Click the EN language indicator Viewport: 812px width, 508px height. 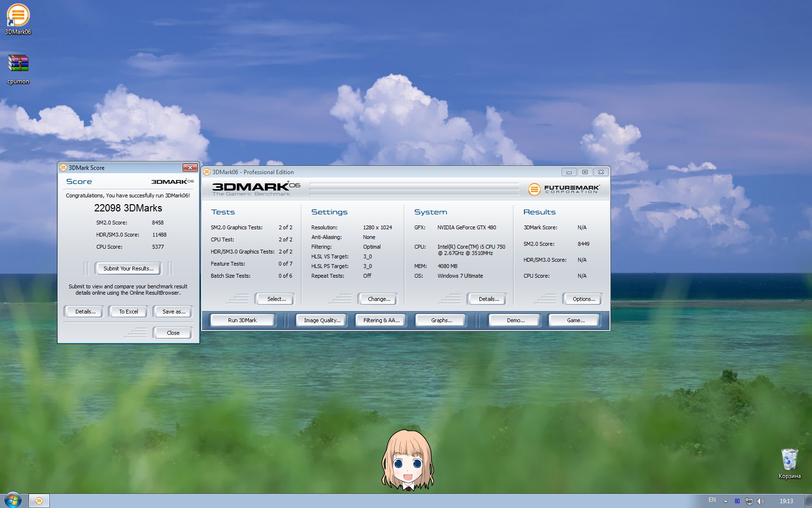[712, 500]
